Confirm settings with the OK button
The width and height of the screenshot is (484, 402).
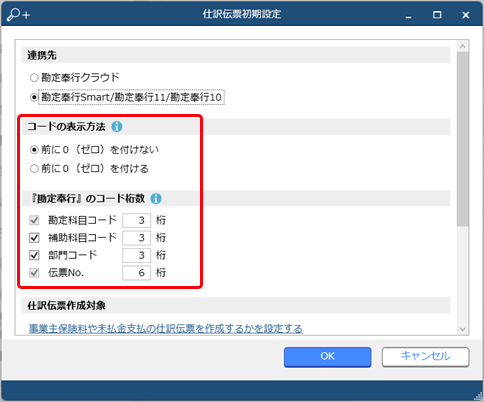(x=327, y=357)
